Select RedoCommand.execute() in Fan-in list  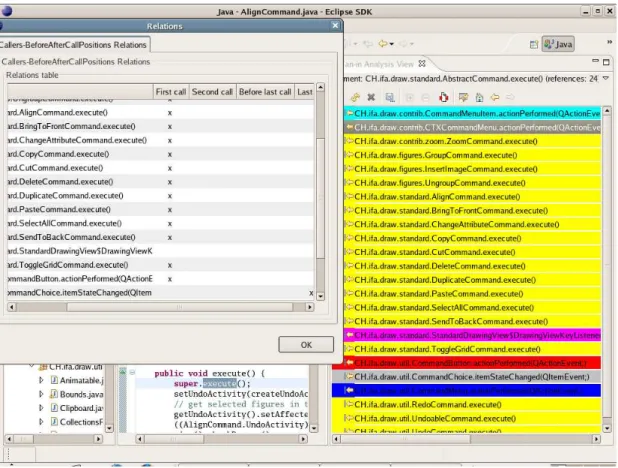coord(467,404)
